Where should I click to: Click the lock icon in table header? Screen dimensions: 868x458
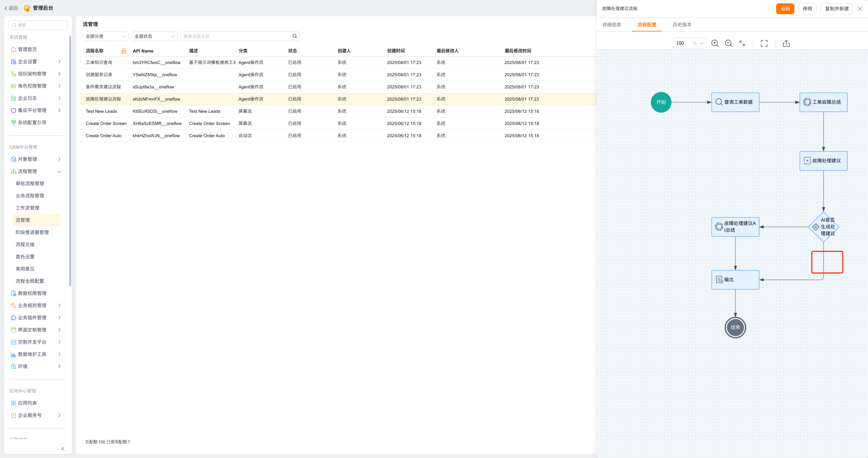(x=124, y=51)
